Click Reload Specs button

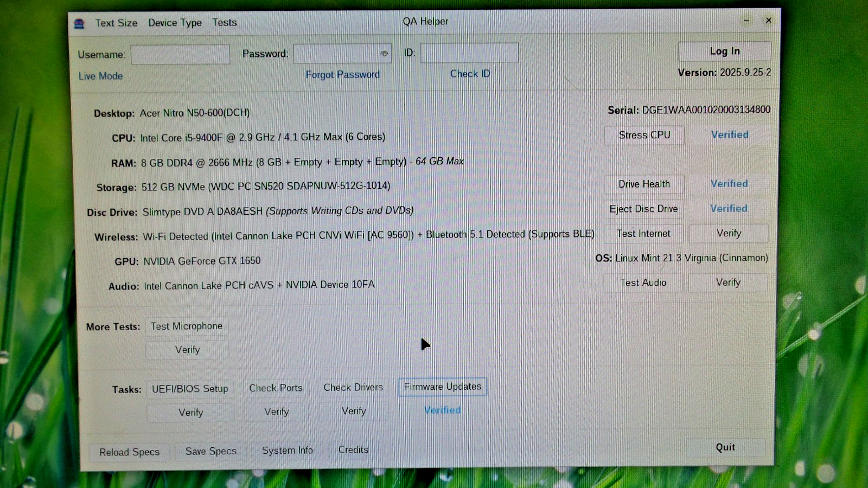(129, 452)
